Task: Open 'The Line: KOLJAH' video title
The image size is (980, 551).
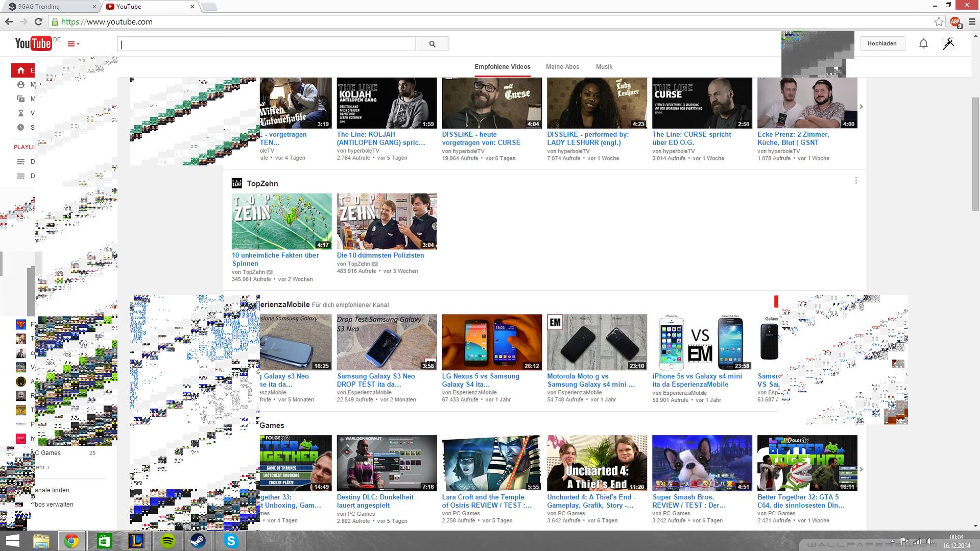Action: coord(381,138)
